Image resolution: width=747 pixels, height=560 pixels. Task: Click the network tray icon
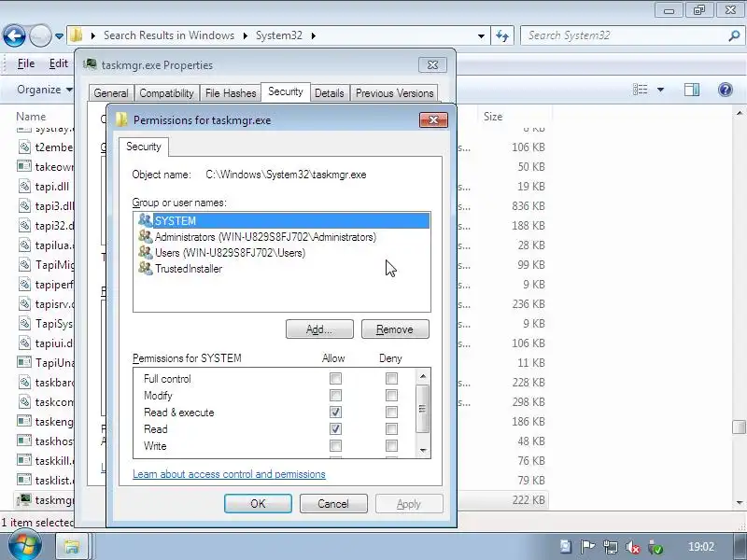611,547
